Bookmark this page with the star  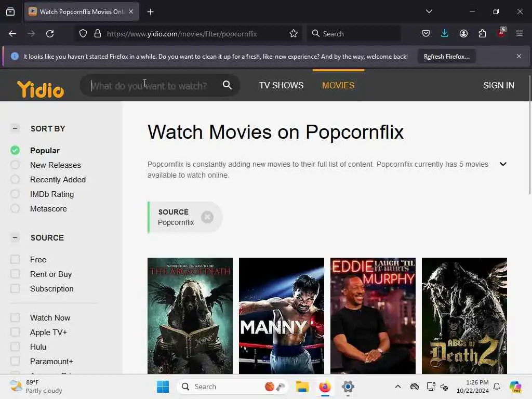pyautogui.click(x=294, y=34)
